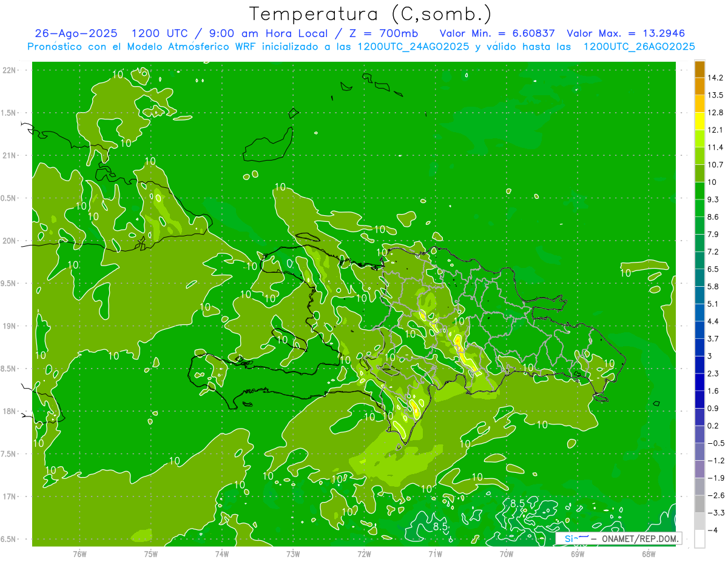Click the '70W' longitude axis label
This screenshot has width=728, height=562.
507,554
